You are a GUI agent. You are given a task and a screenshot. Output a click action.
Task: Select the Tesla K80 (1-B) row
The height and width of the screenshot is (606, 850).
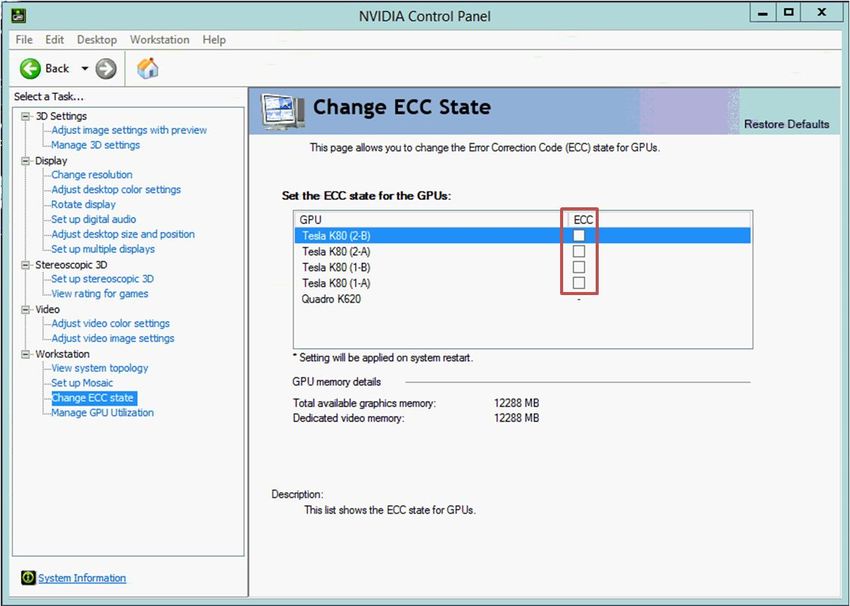523,267
